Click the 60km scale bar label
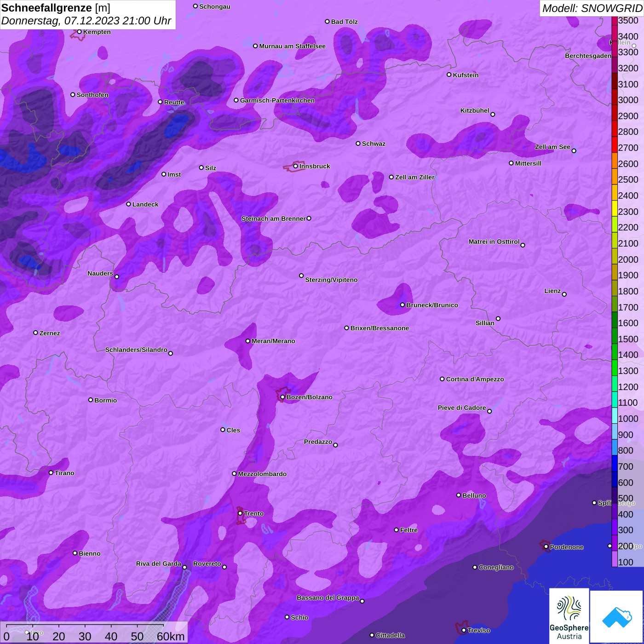644x644 pixels. point(171,636)
